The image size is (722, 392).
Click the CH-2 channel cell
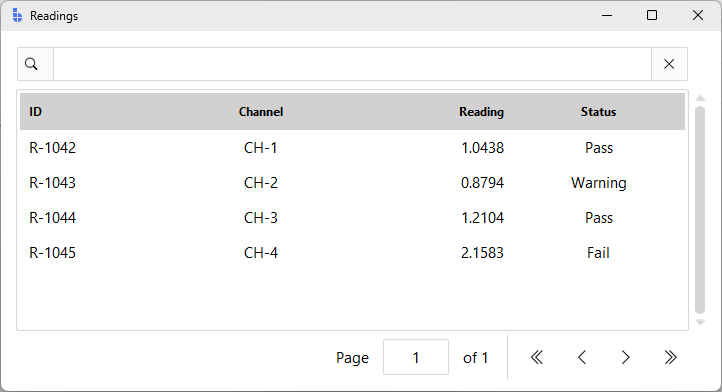point(261,183)
